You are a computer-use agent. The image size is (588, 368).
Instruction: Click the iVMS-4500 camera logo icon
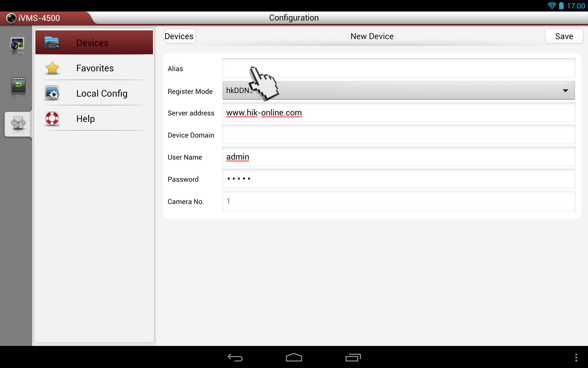coord(11,18)
